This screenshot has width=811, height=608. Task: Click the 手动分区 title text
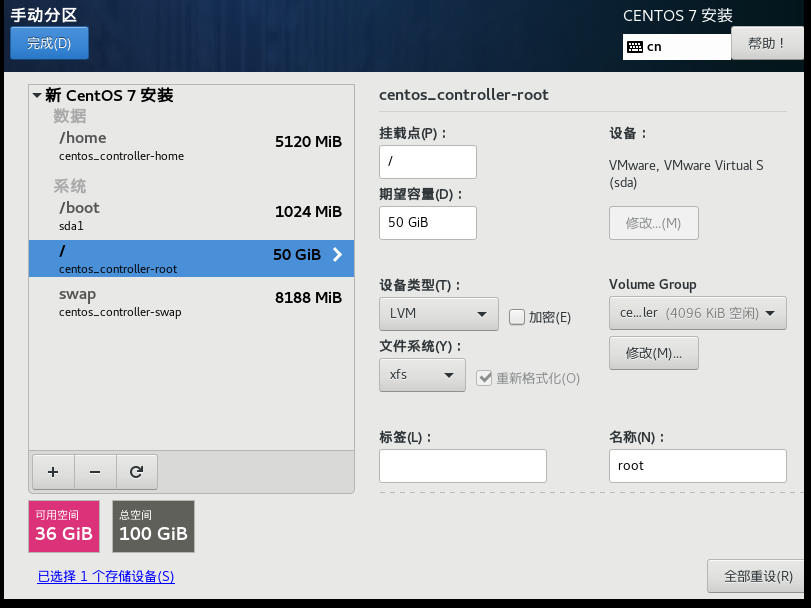click(44, 15)
